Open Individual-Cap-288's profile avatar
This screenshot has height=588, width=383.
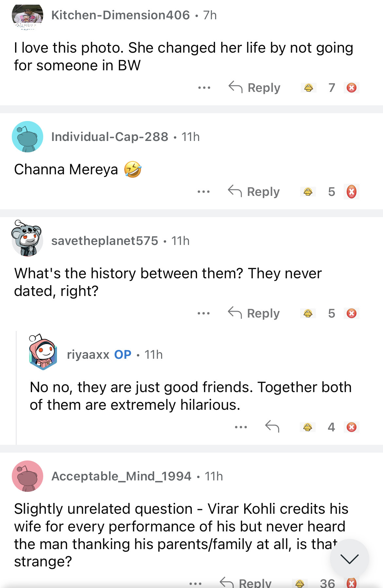click(x=27, y=137)
